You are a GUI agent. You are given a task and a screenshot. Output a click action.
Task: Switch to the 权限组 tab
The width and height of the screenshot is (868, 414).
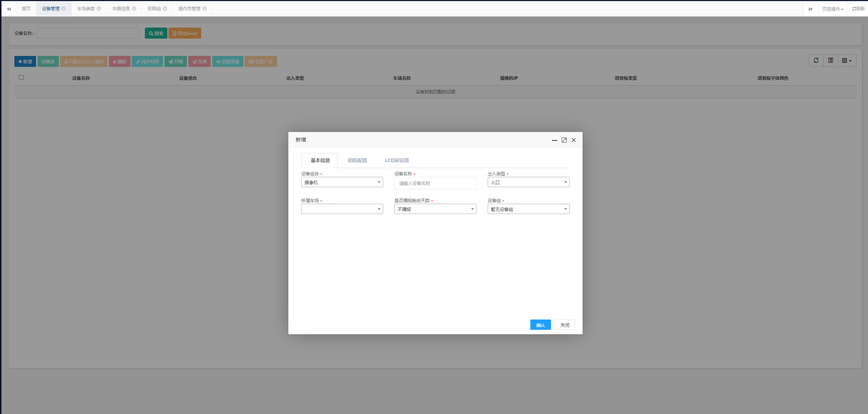pyautogui.click(x=154, y=8)
